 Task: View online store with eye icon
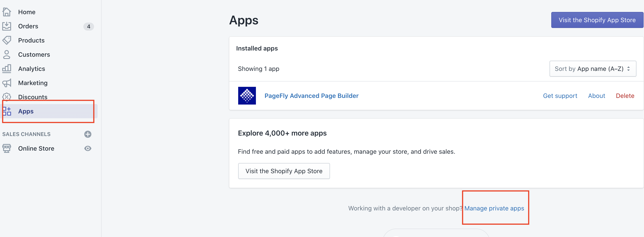[88, 148]
